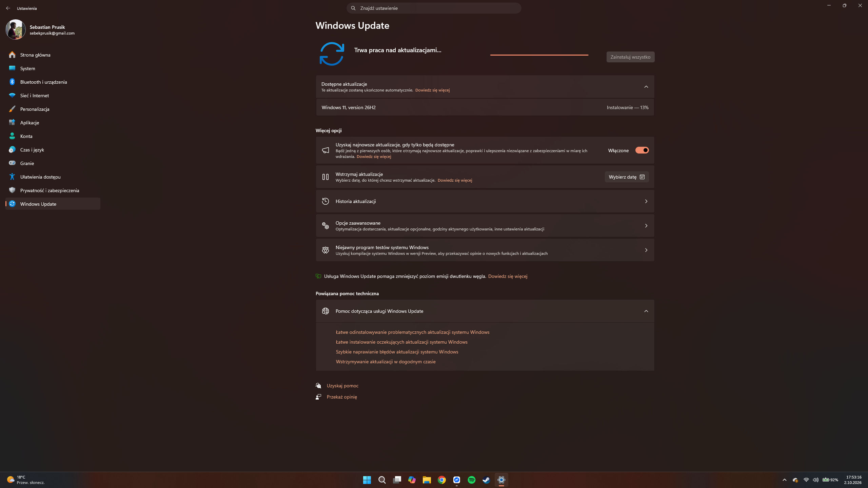The image size is (868, 488).
Task: Open the Spotify icon on the taskbar
Action: pyautogui.click(x=471, y=480)
